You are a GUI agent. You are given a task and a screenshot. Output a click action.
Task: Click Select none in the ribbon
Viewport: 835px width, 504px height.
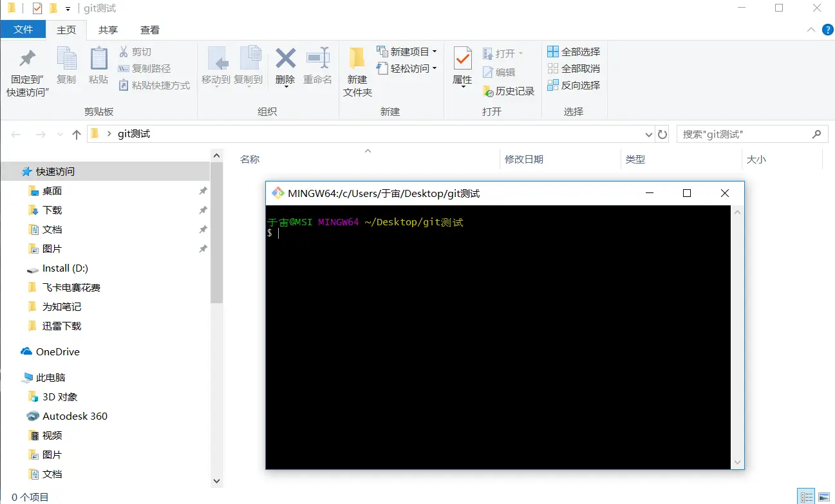coord(574,68)
